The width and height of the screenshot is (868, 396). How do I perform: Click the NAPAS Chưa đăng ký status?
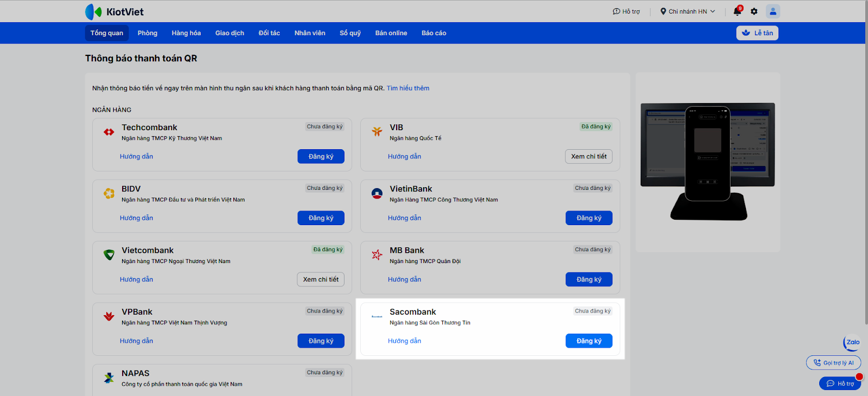click(x=325, y=373)
